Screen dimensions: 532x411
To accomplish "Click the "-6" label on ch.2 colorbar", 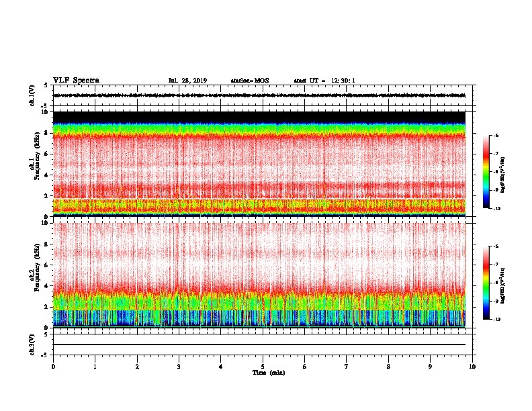I will [x=496, y=246].
